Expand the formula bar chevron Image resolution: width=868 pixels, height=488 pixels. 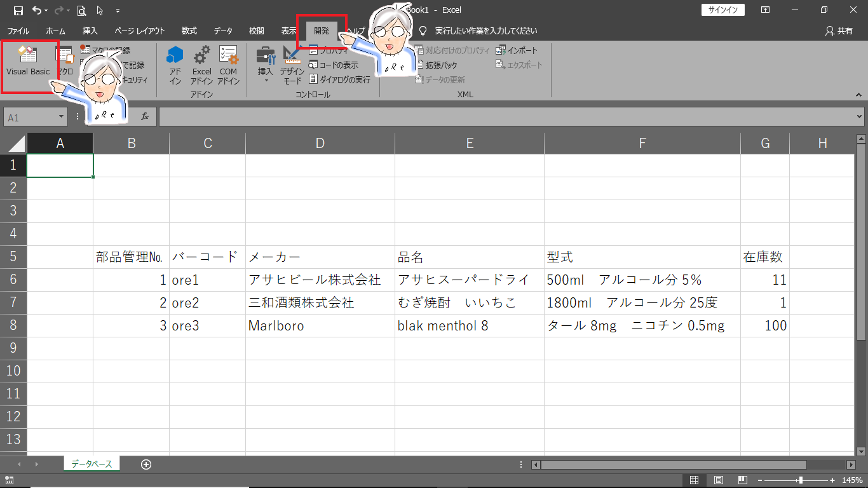pos(860,117)
